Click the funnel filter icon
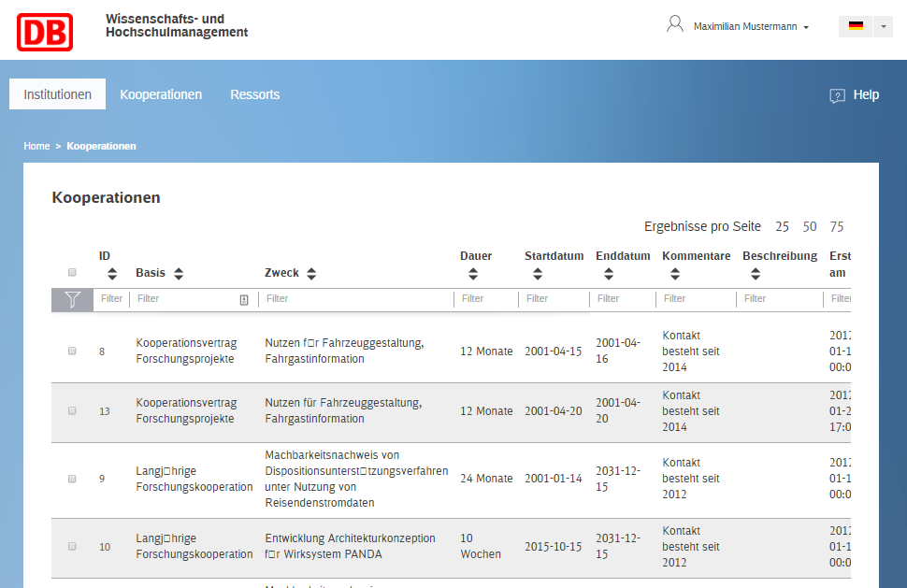 72,299
